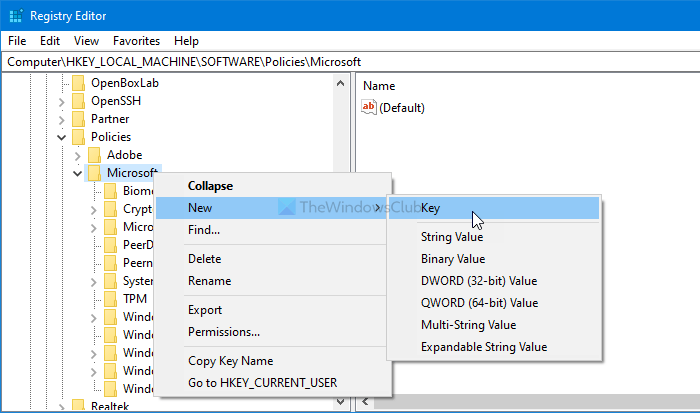Choose Copy Key Name
This screenshot has width=700, height=413.
click(274, 361)
